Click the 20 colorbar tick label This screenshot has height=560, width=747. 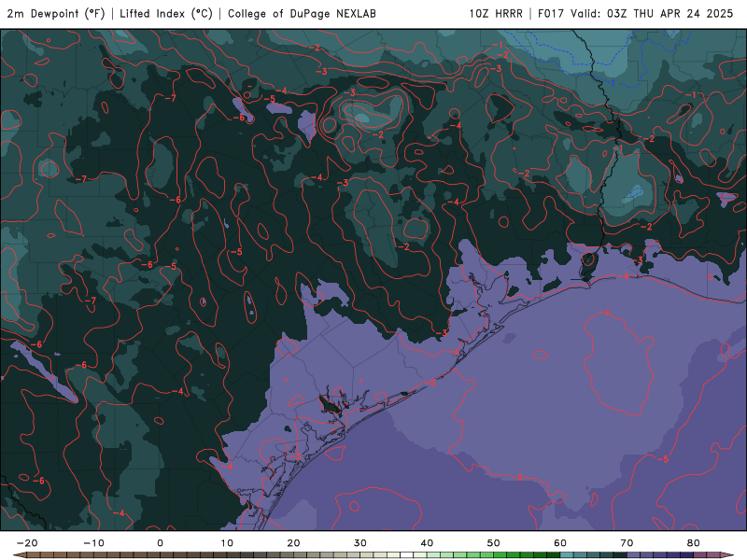point(293,543)
